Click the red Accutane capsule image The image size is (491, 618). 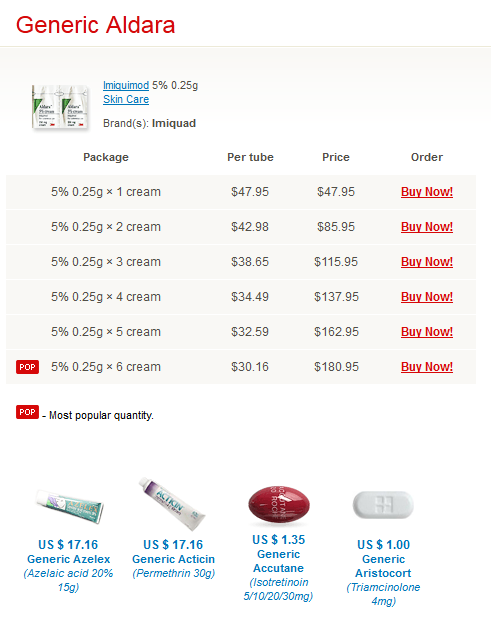(279, 505)
